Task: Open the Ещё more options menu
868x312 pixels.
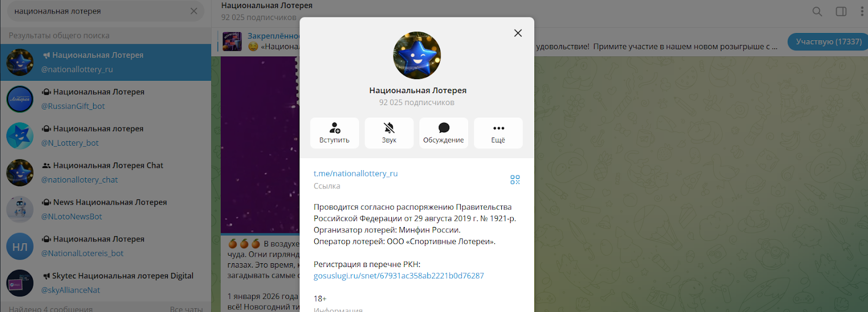Action: pos(498,133)
